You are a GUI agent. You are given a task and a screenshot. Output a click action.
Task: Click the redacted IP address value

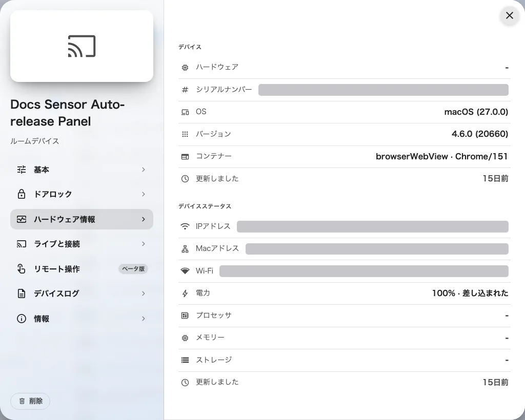[373, 226]
